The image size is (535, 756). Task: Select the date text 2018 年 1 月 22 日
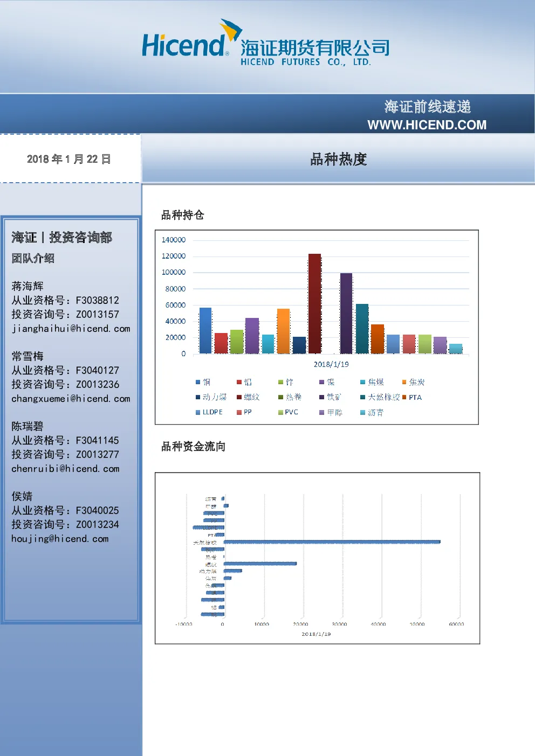(x=69, y=159)
